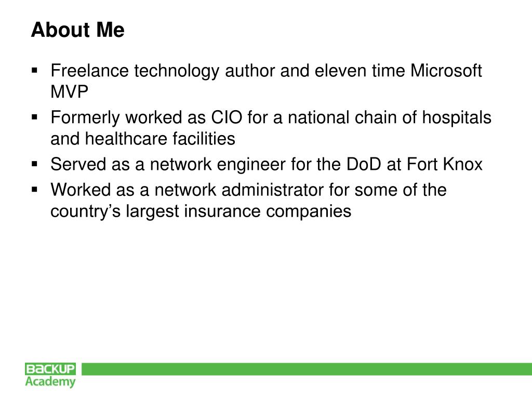Screen dimensions: 532x399
Task: Click the green footer bar
Action: pyautogui.click(x=307, y=369)
